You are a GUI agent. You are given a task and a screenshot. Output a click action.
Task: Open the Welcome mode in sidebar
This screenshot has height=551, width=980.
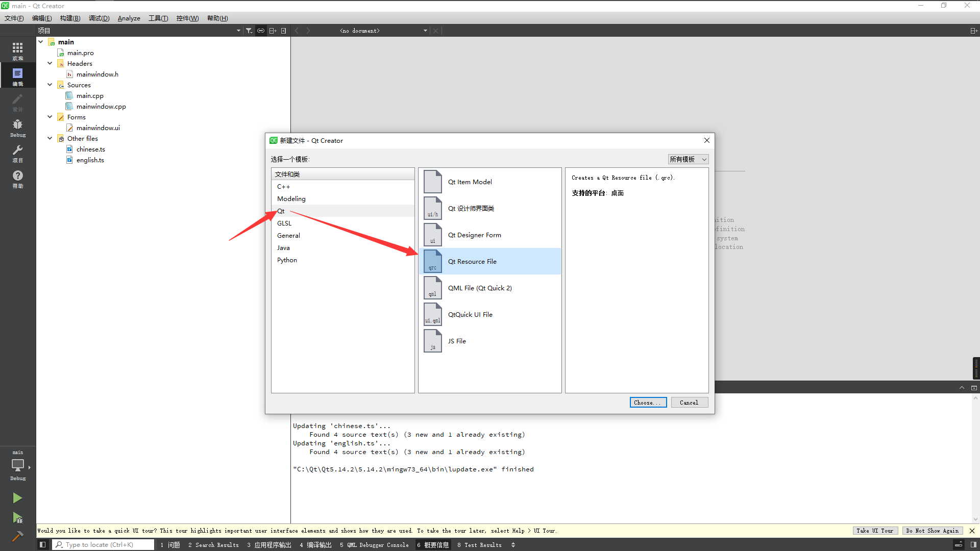pos(18,51)
